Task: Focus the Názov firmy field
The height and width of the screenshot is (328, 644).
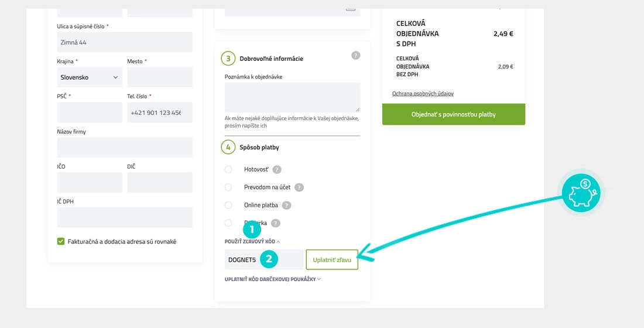Action: [125, 148]
